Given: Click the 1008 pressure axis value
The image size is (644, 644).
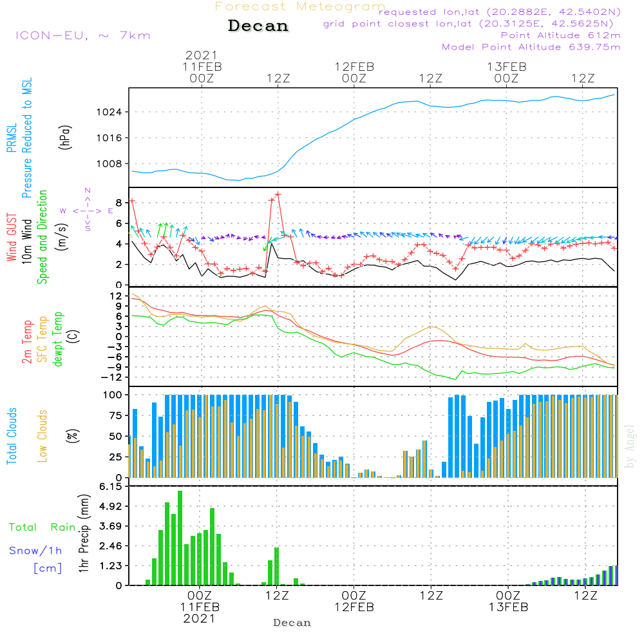Looking at the screenshot, I should (x=109, y=164).
